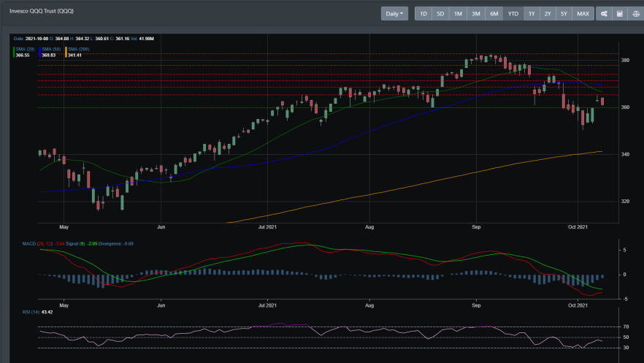
Task: Open the calculator icon
Action: tap(620, 14)
